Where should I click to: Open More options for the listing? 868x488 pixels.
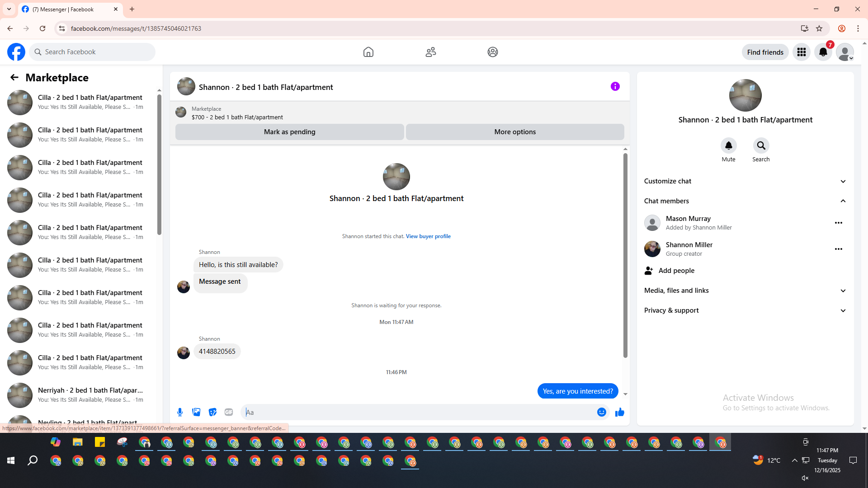point(515,132)
